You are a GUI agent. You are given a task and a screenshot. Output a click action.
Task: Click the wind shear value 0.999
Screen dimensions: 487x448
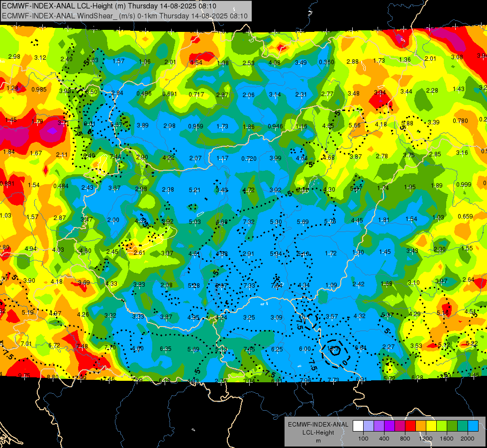(x=464, y=184)
